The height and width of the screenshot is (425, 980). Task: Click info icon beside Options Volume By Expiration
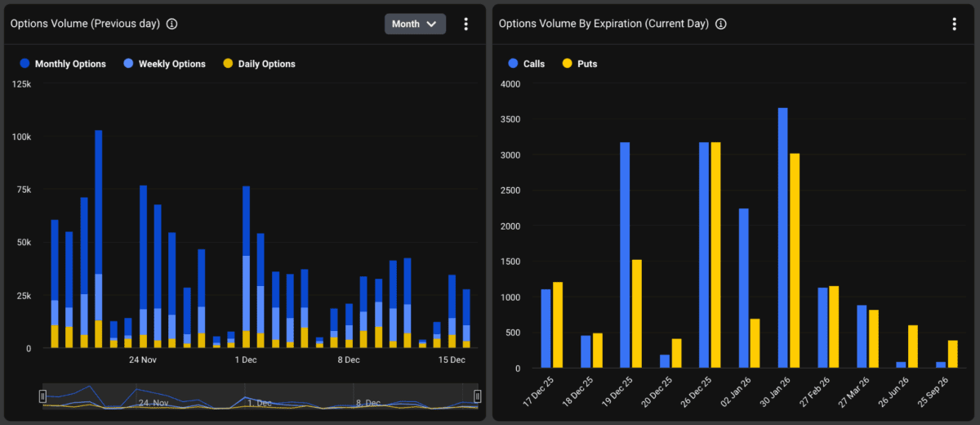[720, 24]
